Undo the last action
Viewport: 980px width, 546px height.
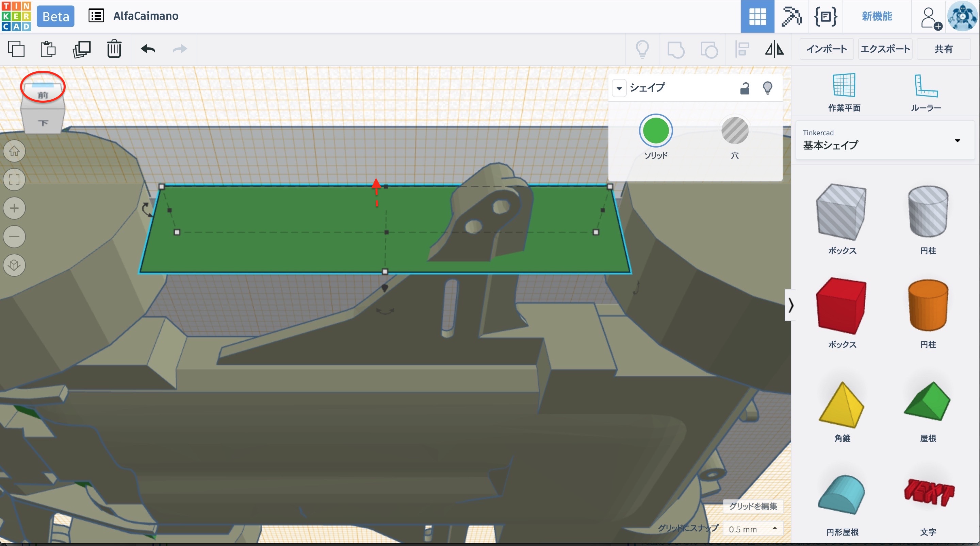148,49
